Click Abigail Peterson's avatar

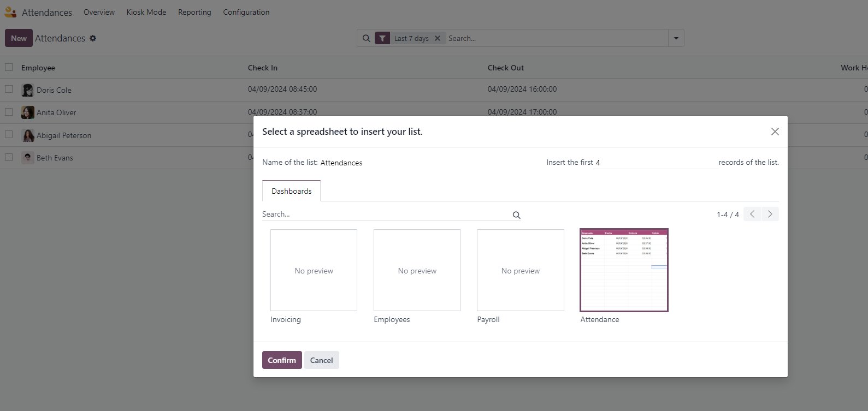pos(28,135)
